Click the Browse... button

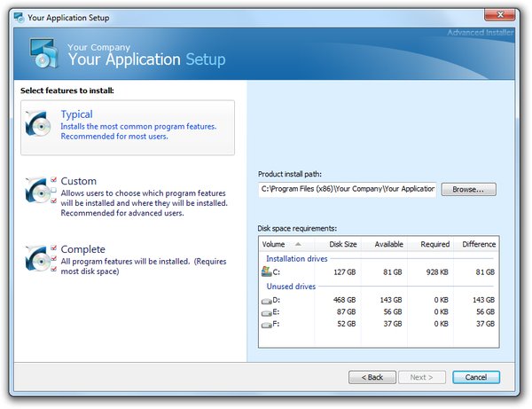click(468, 189)
